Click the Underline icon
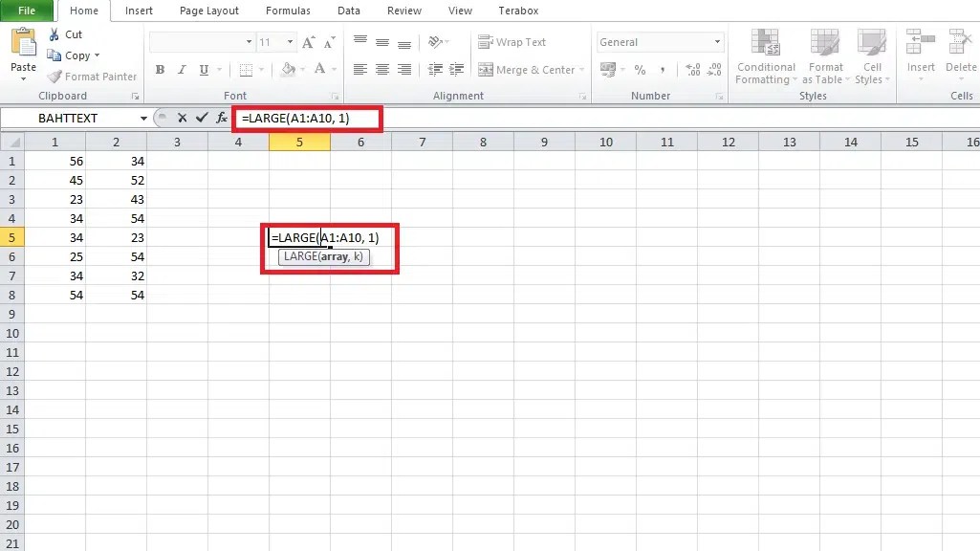The width and height of the screenshot is (980, 551). tap(202, 69)
